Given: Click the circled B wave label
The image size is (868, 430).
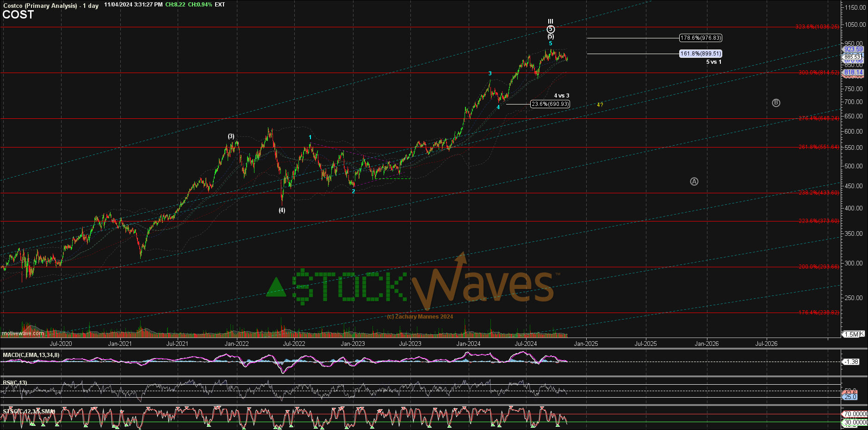Looking at the screenshot, I should (776, 103).
